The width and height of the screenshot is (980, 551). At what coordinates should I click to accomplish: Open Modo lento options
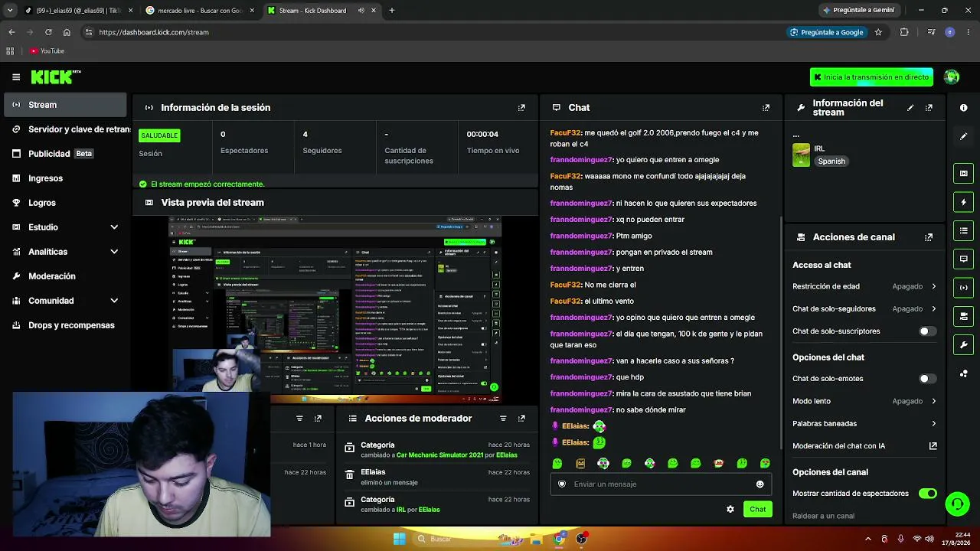864,401
